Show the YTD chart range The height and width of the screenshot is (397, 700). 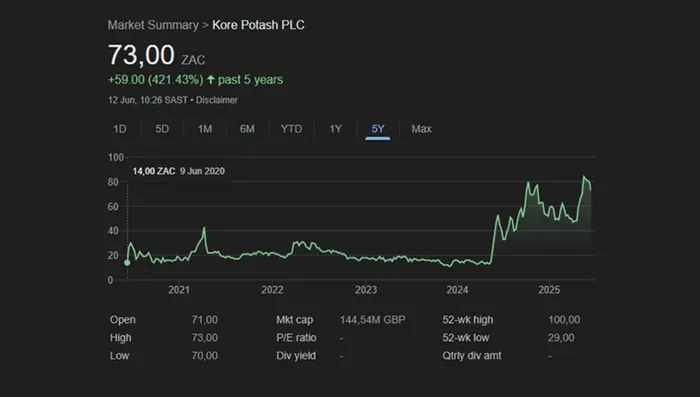click(x=291, y=129)
